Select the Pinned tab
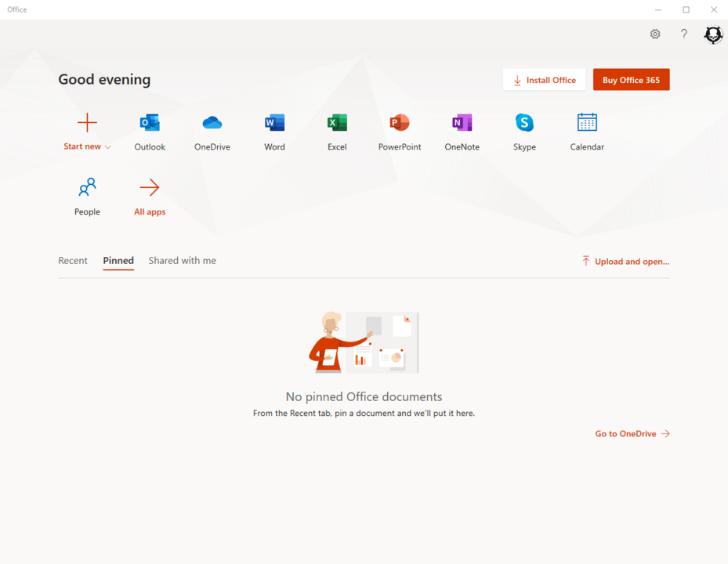 pyautogui.click(x=118, y=260)
